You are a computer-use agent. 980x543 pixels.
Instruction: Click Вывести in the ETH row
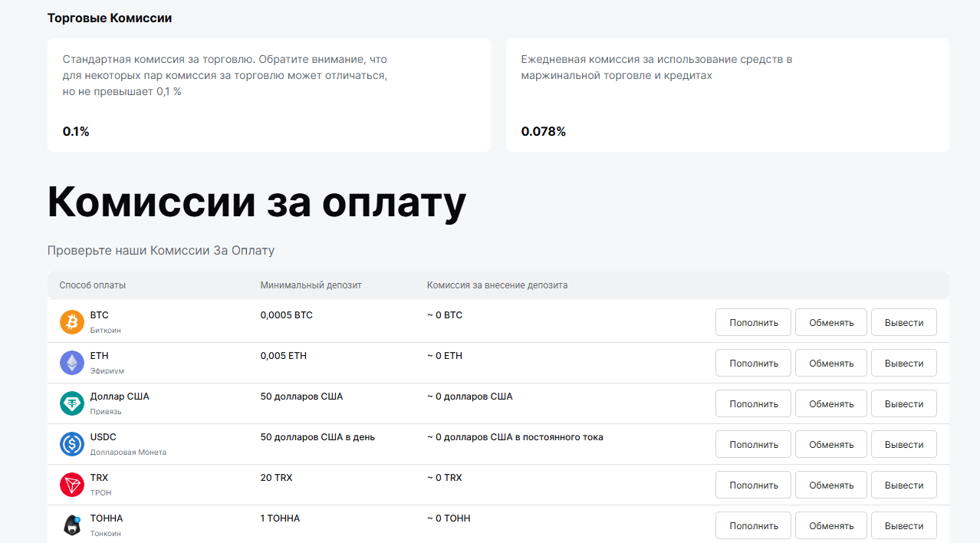(x=904, y=363)
